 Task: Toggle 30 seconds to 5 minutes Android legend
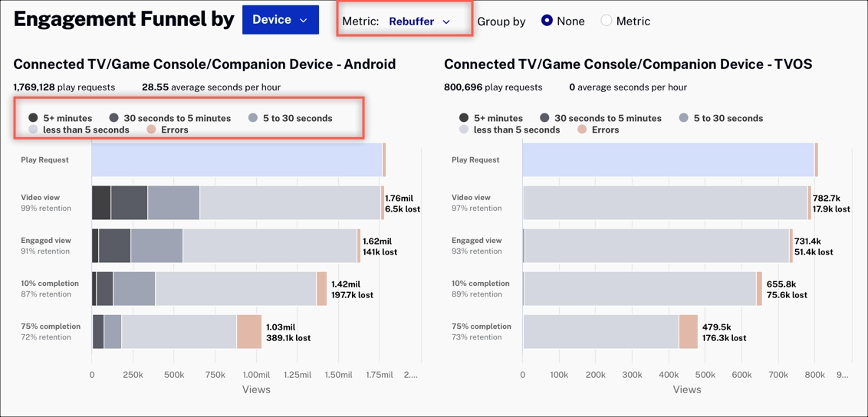[113, 118]
